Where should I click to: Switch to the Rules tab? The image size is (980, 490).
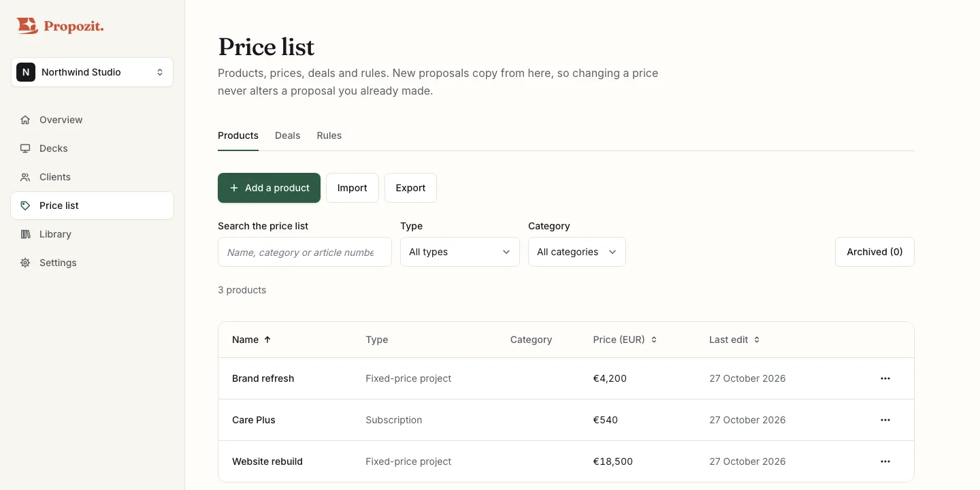(x=329, y=135)
